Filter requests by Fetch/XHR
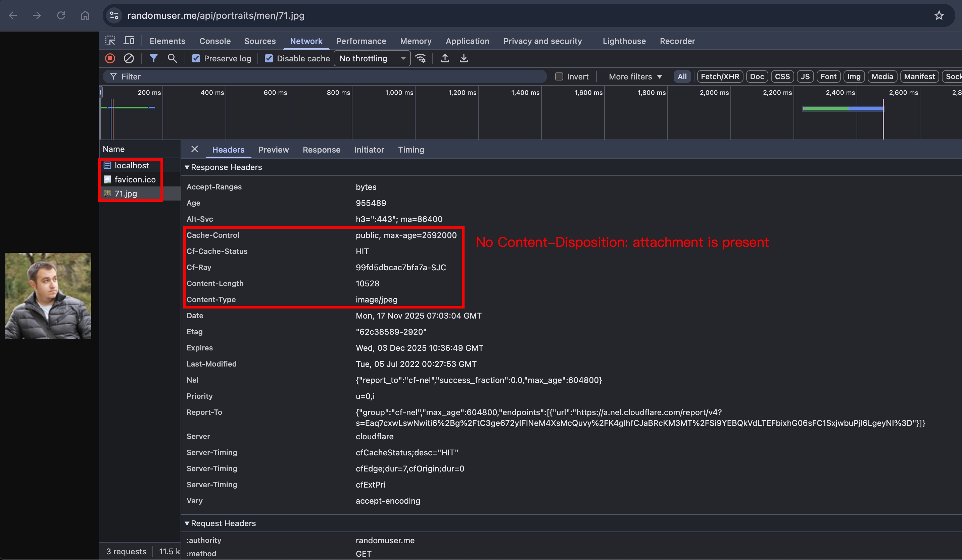Image resolution: width=962 pixels, height=560 pixels. (x=720, y=77)
